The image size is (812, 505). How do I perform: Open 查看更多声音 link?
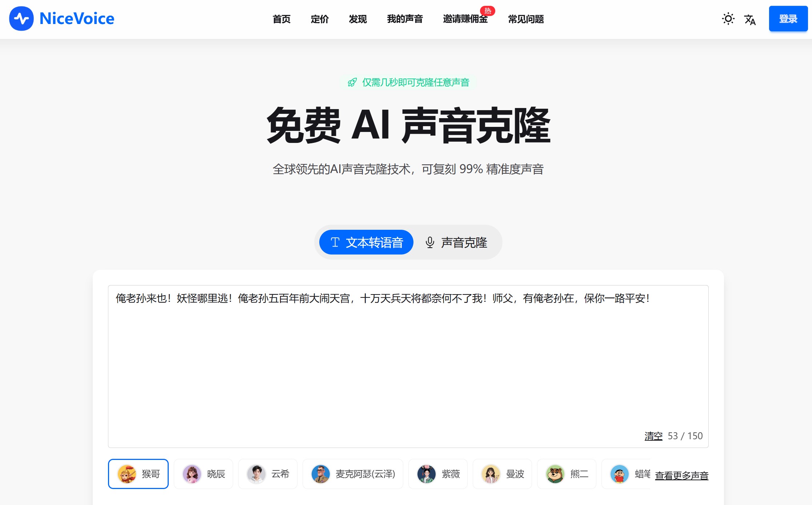681,475
